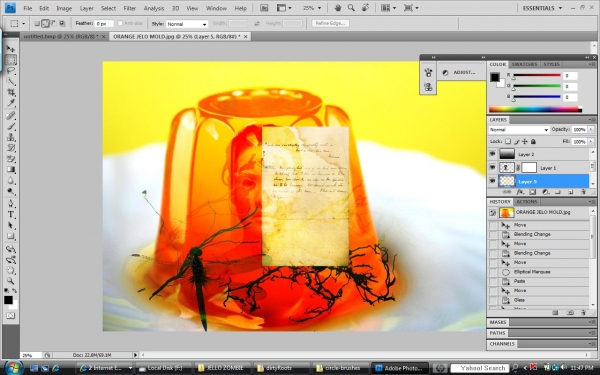This screenshot has width=600, height=375.
Task: Switch to the Actions tab
Action: pos(527,202)
